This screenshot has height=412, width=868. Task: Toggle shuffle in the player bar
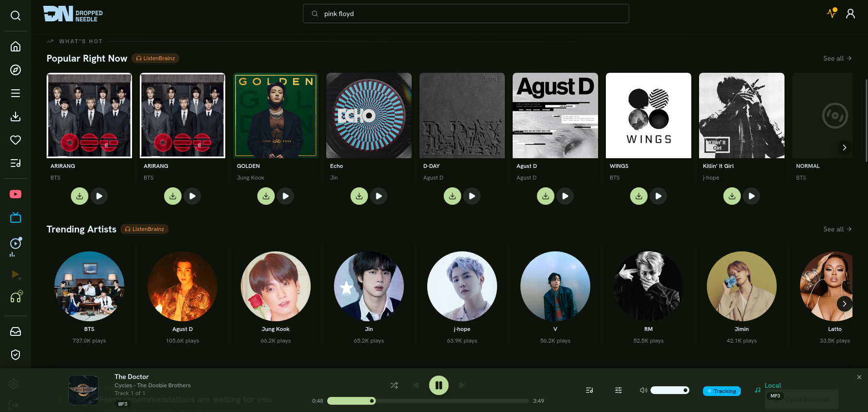coord(394,385)
